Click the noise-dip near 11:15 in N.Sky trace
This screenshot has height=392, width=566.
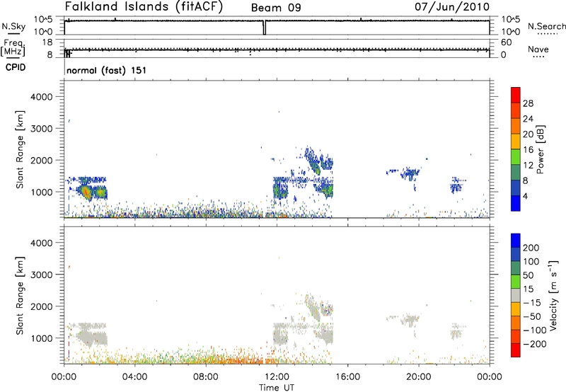click(264, 27)
